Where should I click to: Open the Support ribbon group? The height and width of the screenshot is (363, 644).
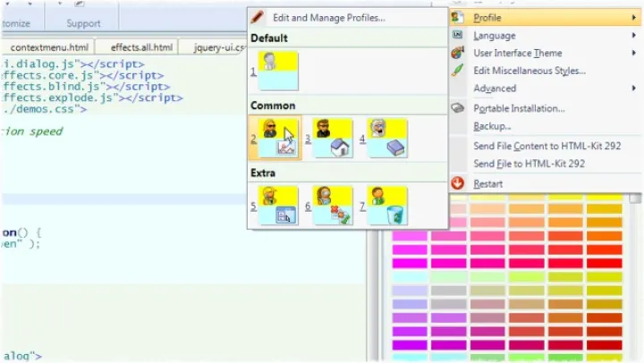click(x=83, y=23)
